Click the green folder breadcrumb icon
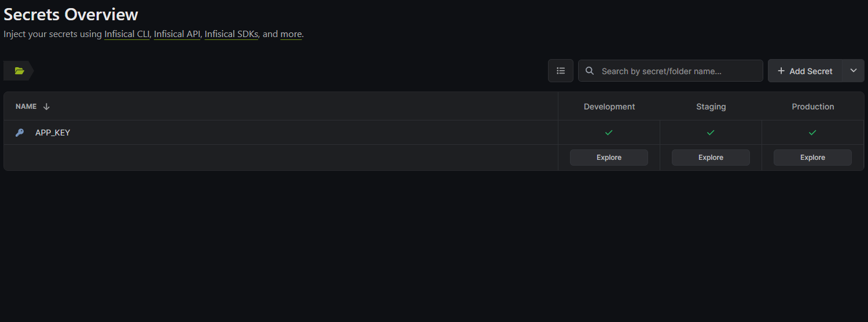Image resolution: width=868 pixels, height=322 pixels. [19, 71]
